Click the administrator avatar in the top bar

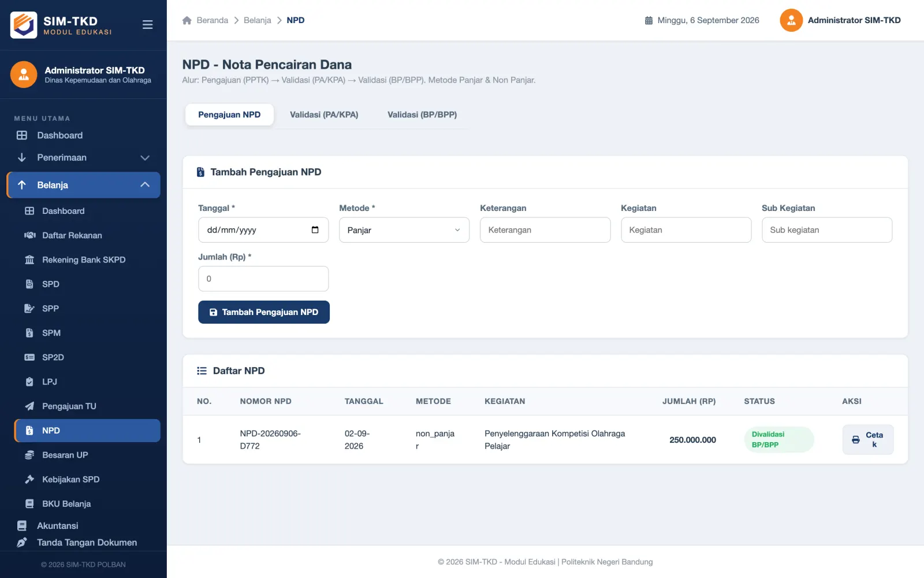coord(791,20)
